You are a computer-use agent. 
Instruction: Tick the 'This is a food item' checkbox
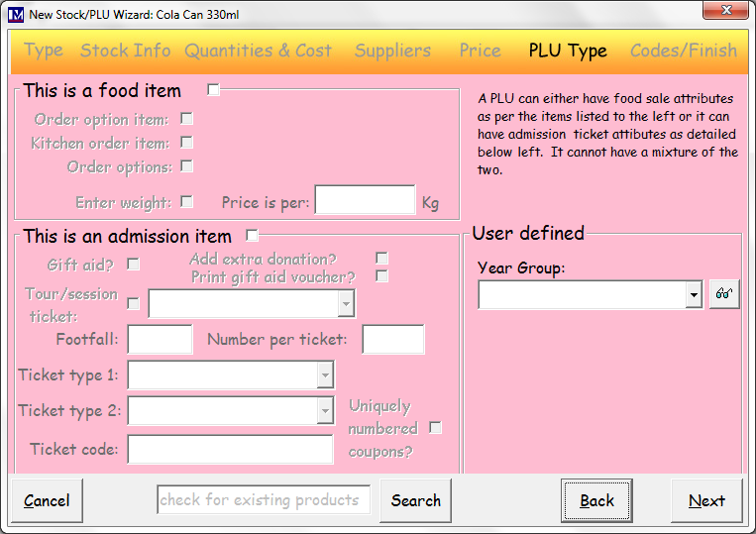click(x=213, y=89)
